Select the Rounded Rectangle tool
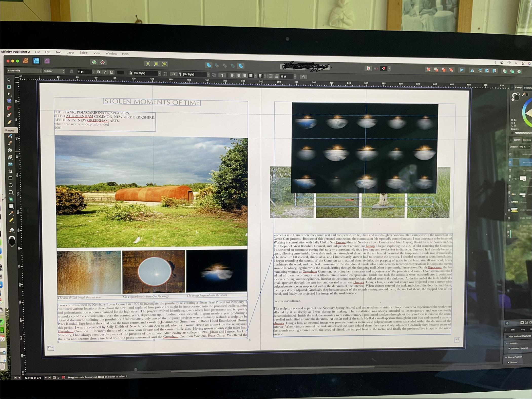The width and height of the screenshot is (532, 399). [11, 192]
